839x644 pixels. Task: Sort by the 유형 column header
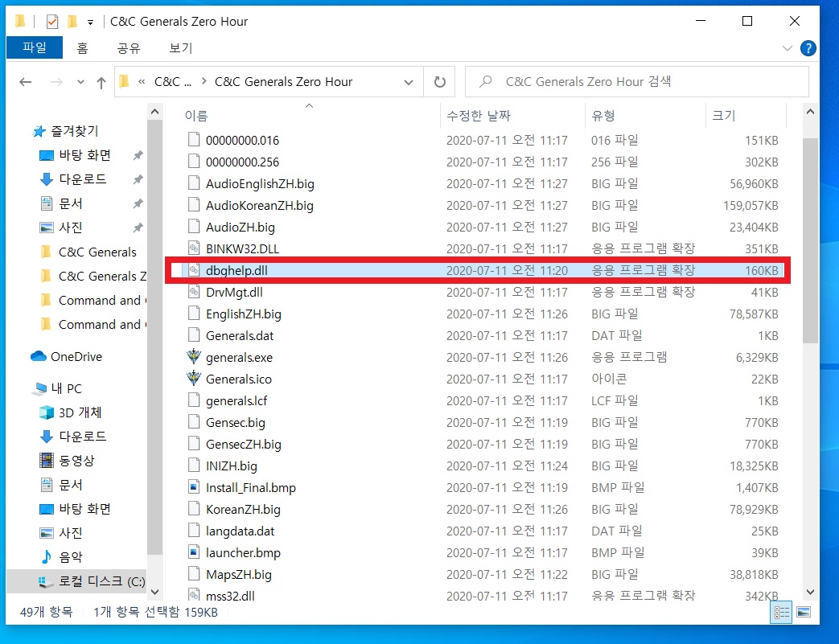[603, 115]
